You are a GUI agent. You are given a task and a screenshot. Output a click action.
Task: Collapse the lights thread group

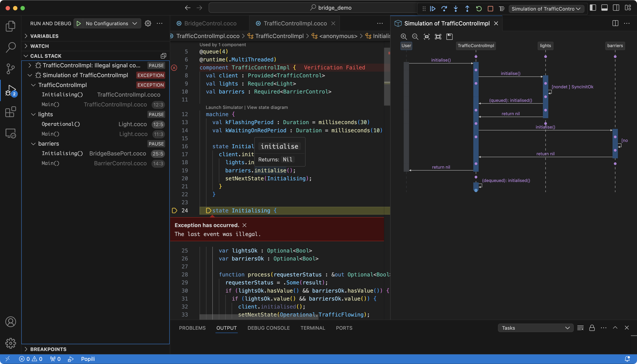[33, 114]
